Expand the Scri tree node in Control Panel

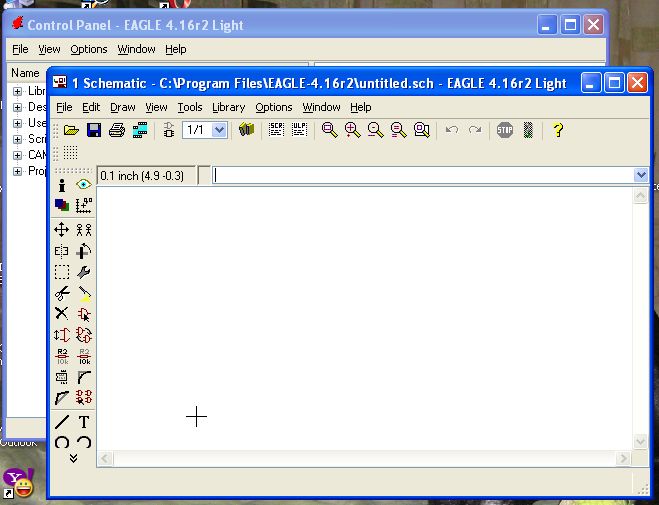pos(17,139)
